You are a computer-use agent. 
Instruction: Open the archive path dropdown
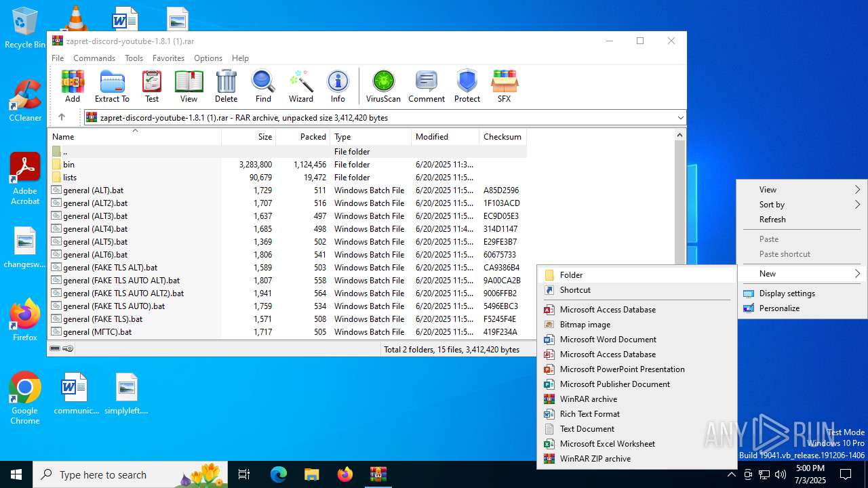pos(680,118)
